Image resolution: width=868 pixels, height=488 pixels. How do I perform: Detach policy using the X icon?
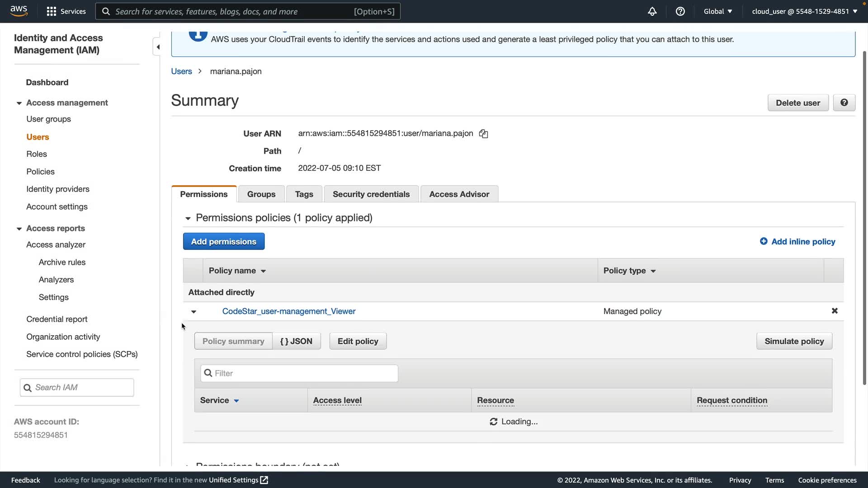coord(835,311)
